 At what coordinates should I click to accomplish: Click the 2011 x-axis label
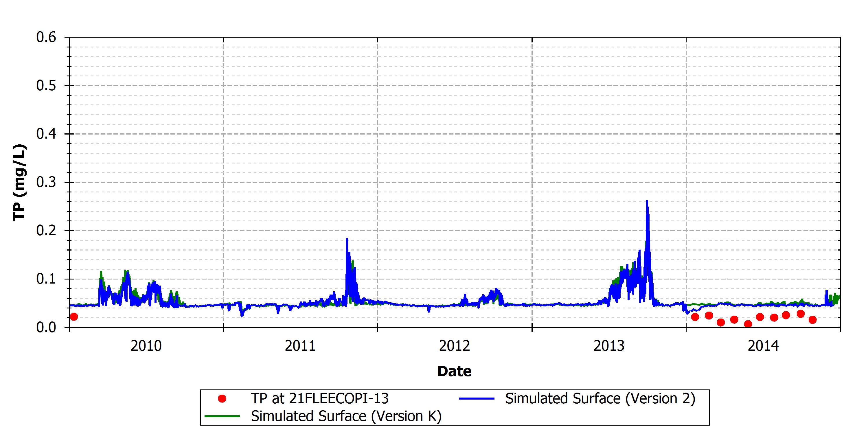point(300,346)
